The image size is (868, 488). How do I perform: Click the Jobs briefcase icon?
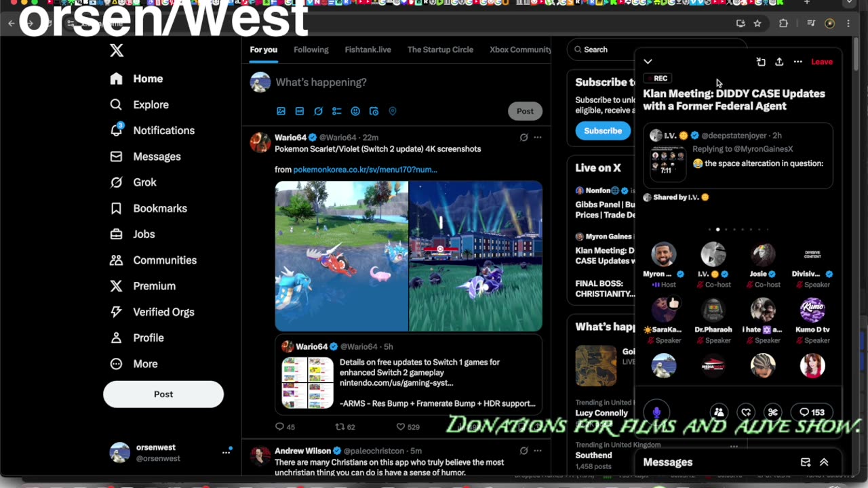click(117, 234)
